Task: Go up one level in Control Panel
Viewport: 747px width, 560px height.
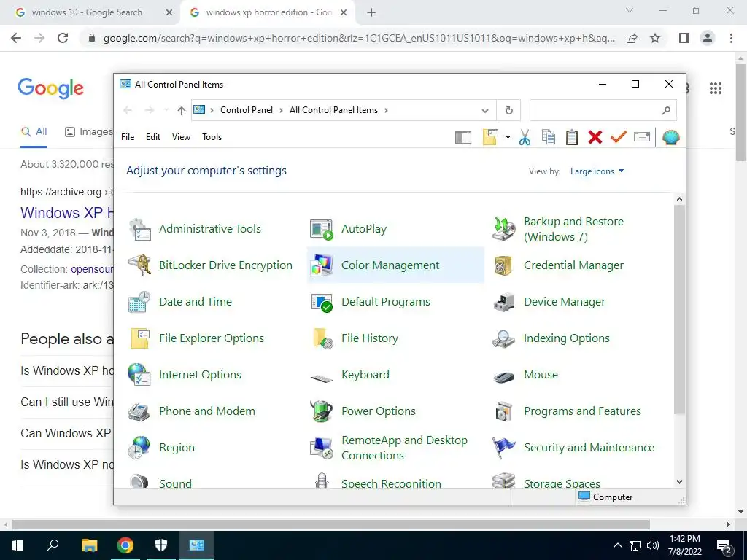Action: (182, 111)
